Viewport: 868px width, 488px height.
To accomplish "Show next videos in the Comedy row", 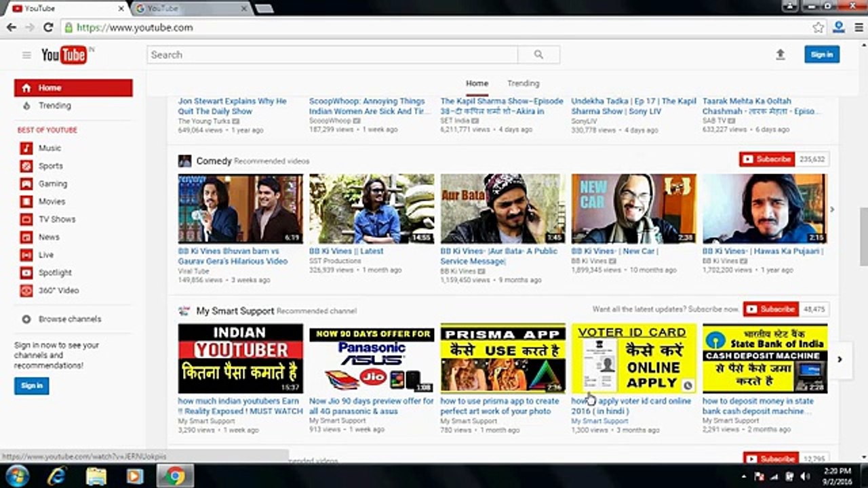I will point(833,209).
